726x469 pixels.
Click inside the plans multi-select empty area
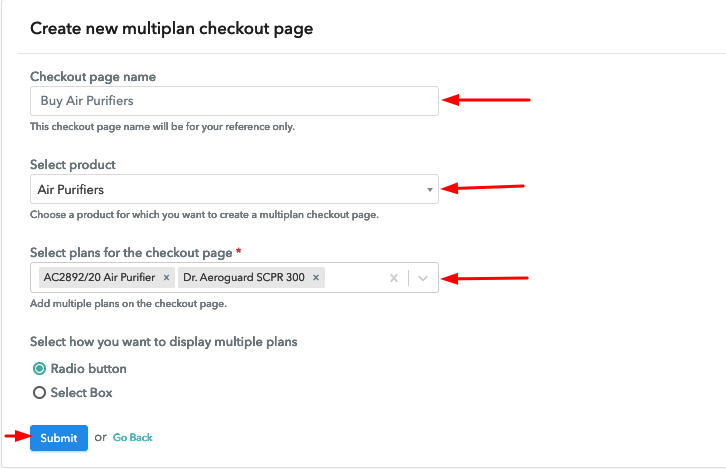click(354, 278)
